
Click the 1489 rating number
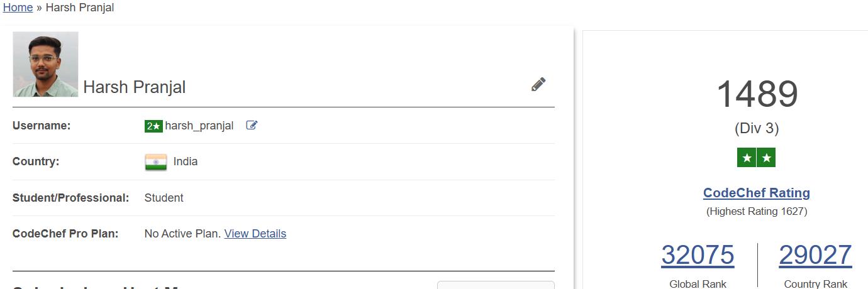[x=757, y=94]
